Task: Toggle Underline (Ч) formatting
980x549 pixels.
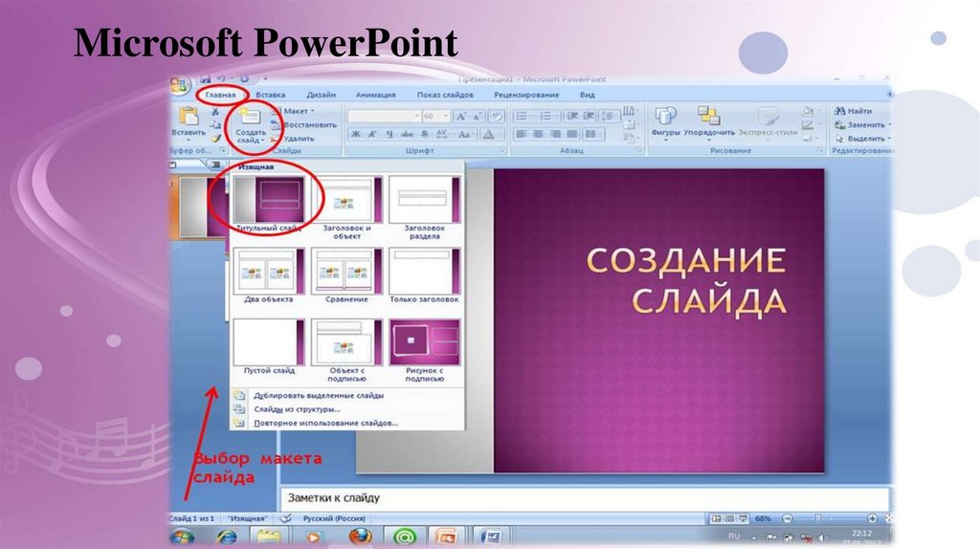Action: click(390, 134)
